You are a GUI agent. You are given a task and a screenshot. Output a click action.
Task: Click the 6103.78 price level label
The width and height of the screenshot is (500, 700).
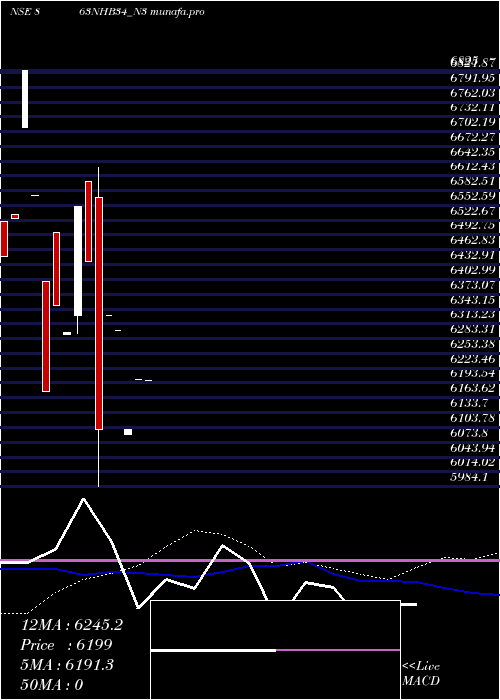click(472, 418)
